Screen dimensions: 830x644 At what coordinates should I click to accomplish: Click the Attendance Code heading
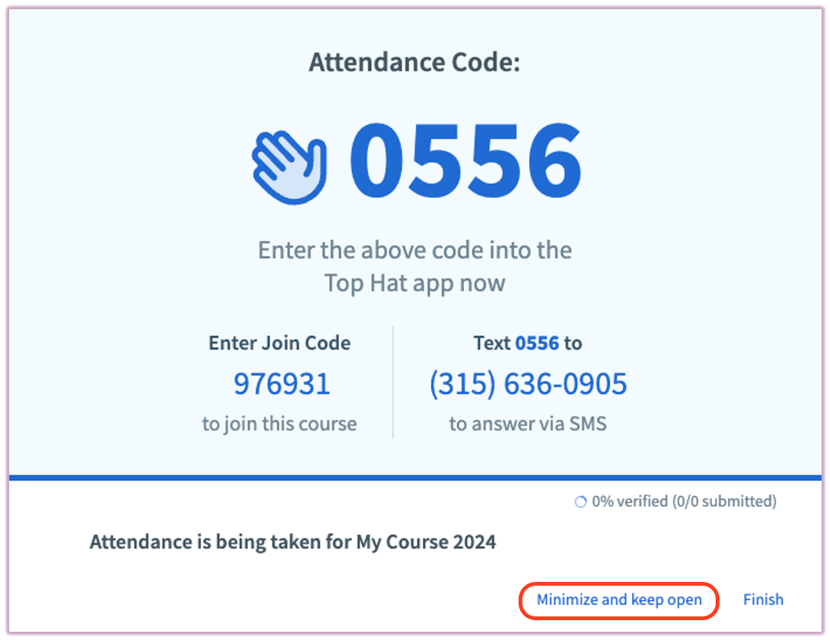(414, 63)
